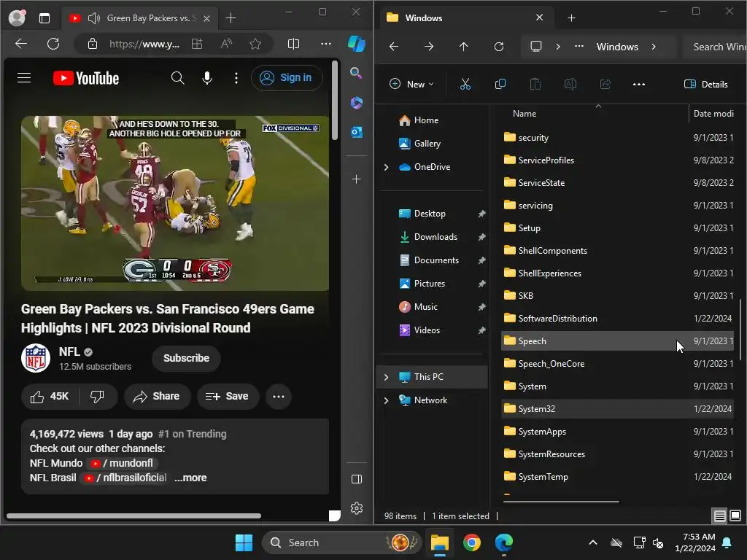Add page to Edge favorites star
The image size is (747, 560).
(x=255, y=44)
